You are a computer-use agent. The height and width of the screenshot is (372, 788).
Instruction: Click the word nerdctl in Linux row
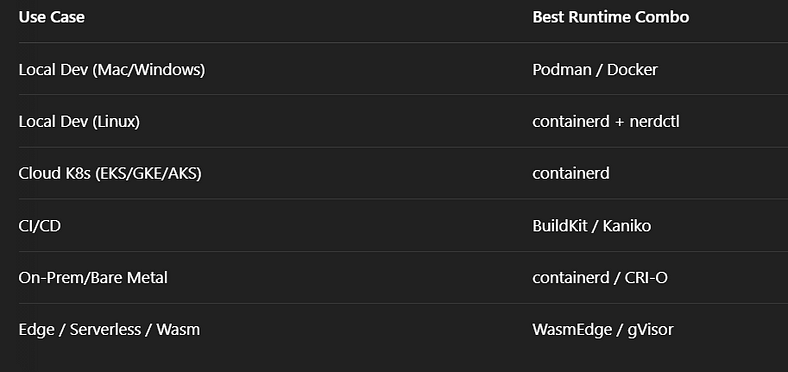point(654,122)
